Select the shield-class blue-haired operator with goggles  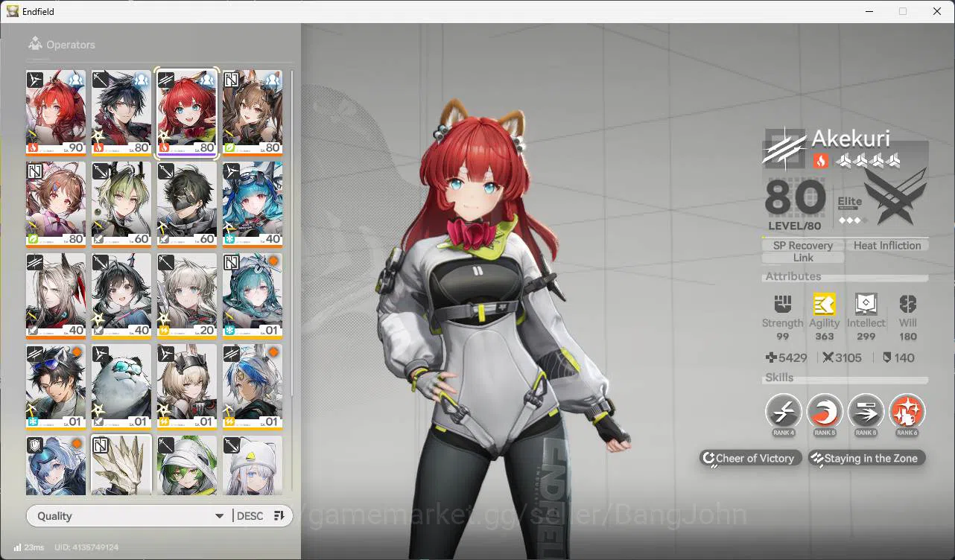click(x=56, y=465)
